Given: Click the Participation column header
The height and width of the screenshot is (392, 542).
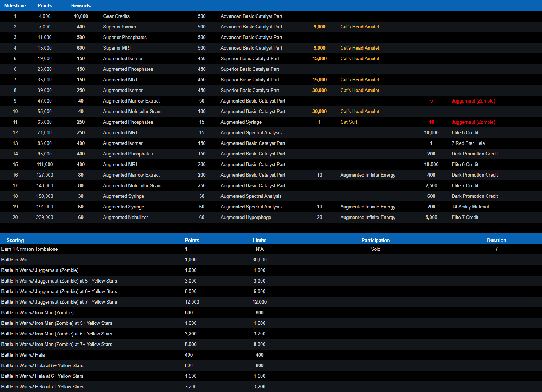Looking at the screenshot, I should [x=375, y=240].
